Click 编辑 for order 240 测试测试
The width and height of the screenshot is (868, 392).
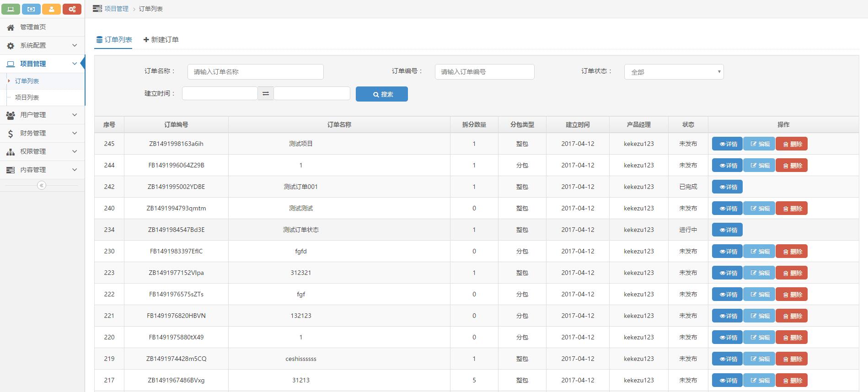click(759, 209)
